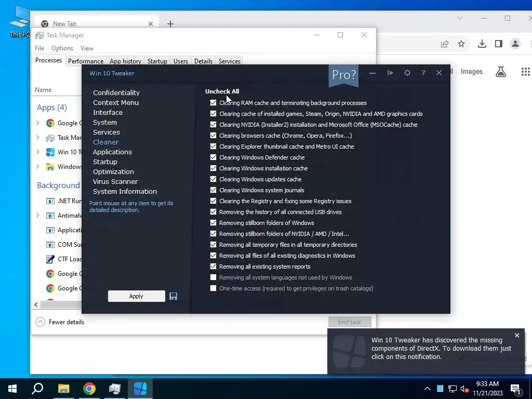Click the help question mark icon
This screenshot has height=399, width=532.
point(423,73)
